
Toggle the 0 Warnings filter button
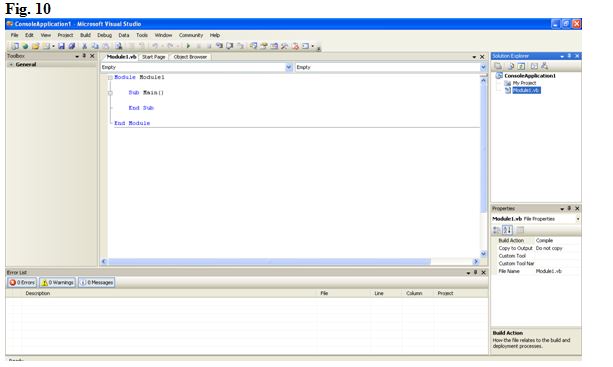[57, 282]
